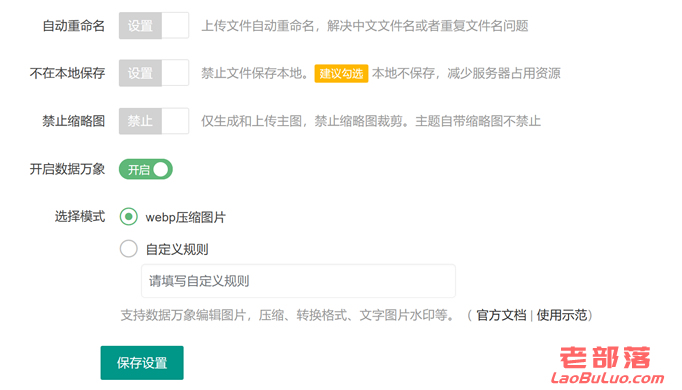Enable the 不在本地保存 switch
Screen dimensions: 682x390
tap(154, 73)
